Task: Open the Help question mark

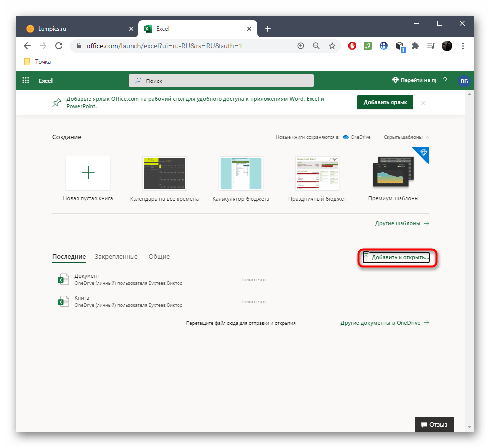Action: [x=445, y=81]
